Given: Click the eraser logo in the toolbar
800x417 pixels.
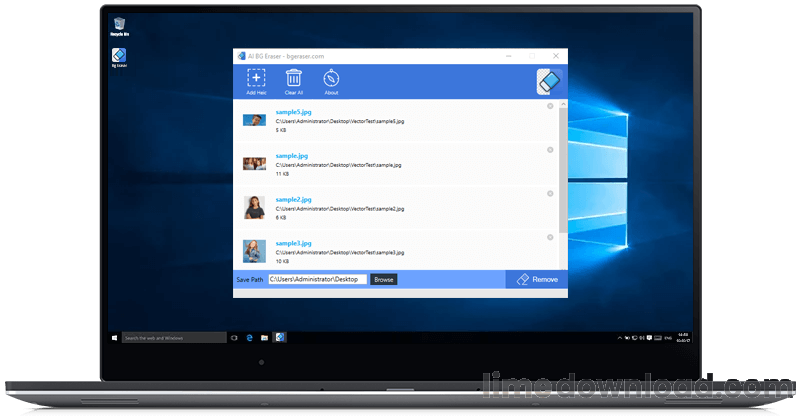Looking at the screenshot, I should pos(550,81).
